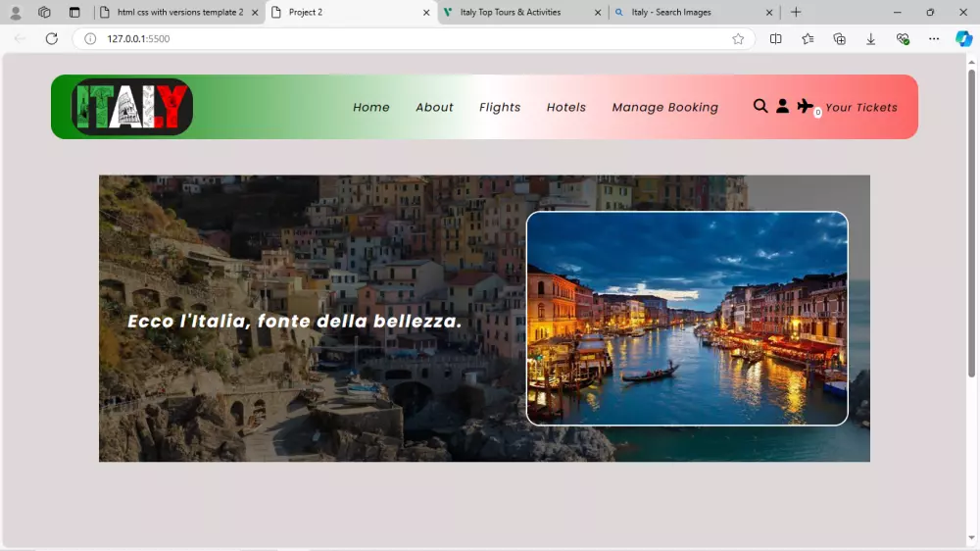Go to the Home nav link
The image size is (980, 551).
coord(371,107)
